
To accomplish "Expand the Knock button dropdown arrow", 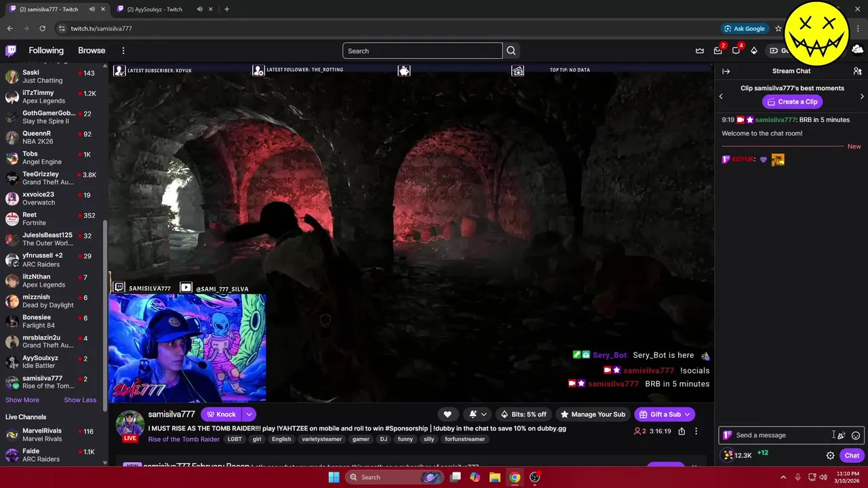I will coord(249,414).
